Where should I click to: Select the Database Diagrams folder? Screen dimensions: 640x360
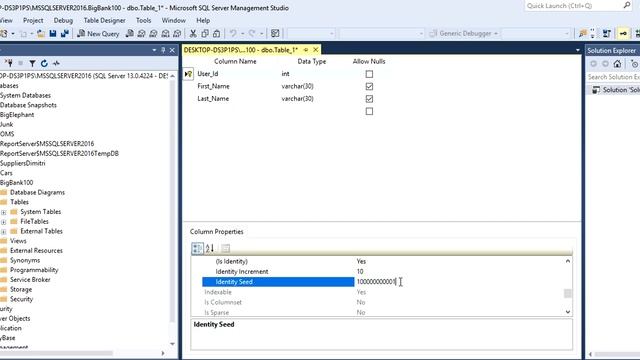click(37, 192)
